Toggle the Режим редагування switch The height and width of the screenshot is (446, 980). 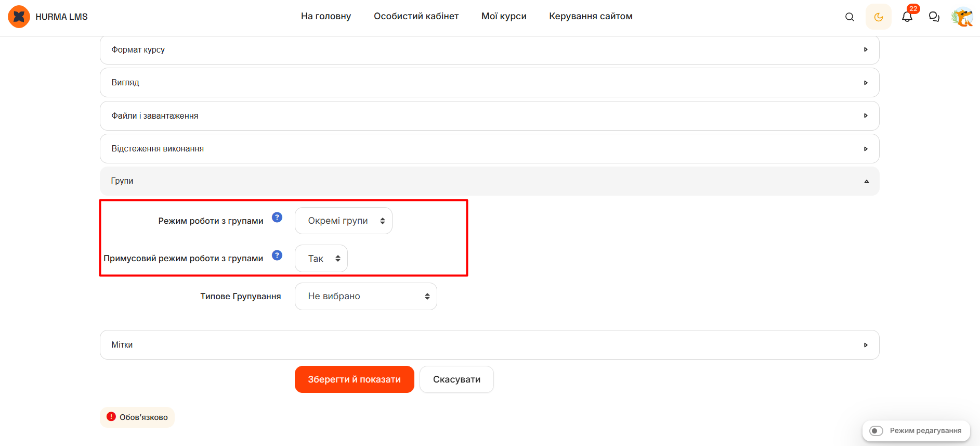pos(877,431)
